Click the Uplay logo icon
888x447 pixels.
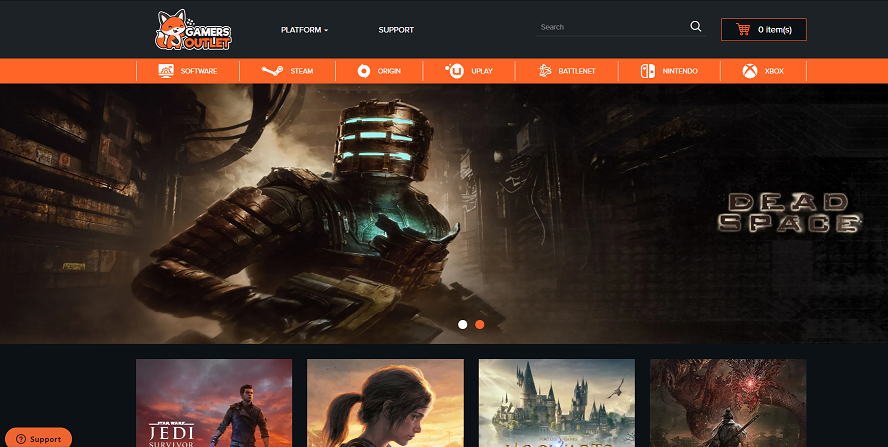[454, 71]
